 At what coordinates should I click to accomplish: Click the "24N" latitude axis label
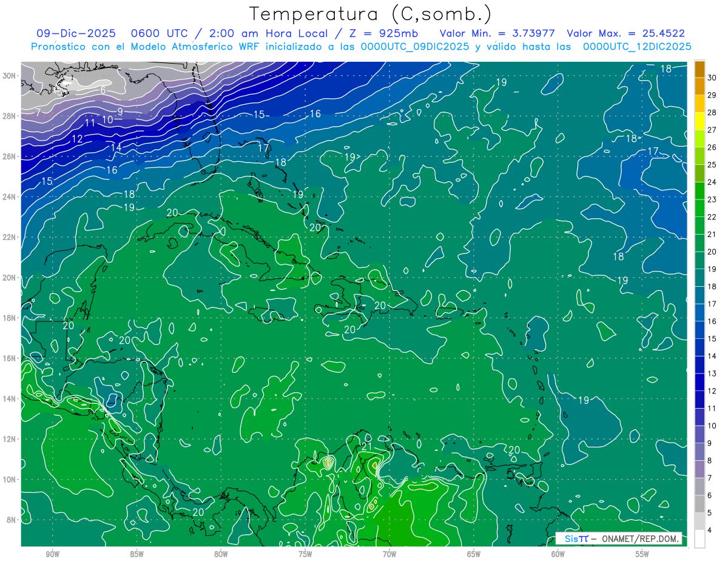pyautogui.click(x=10, y=196)
